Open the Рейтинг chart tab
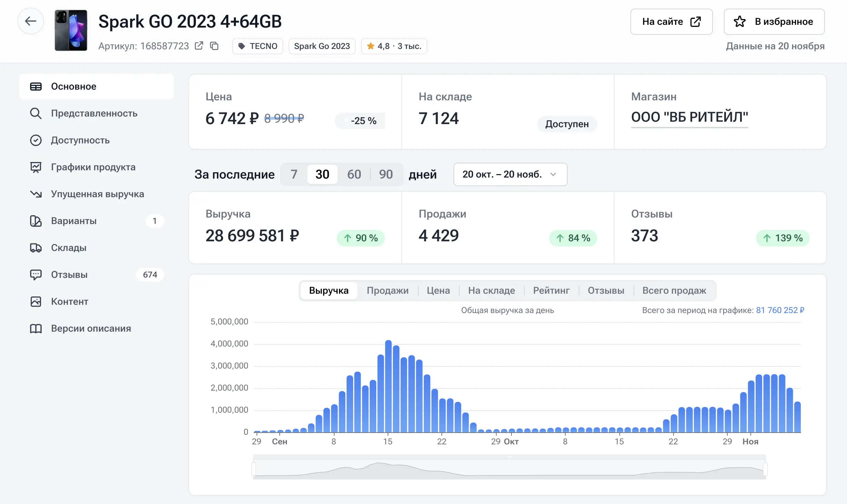The image size is (847, 504). point(551,290)
